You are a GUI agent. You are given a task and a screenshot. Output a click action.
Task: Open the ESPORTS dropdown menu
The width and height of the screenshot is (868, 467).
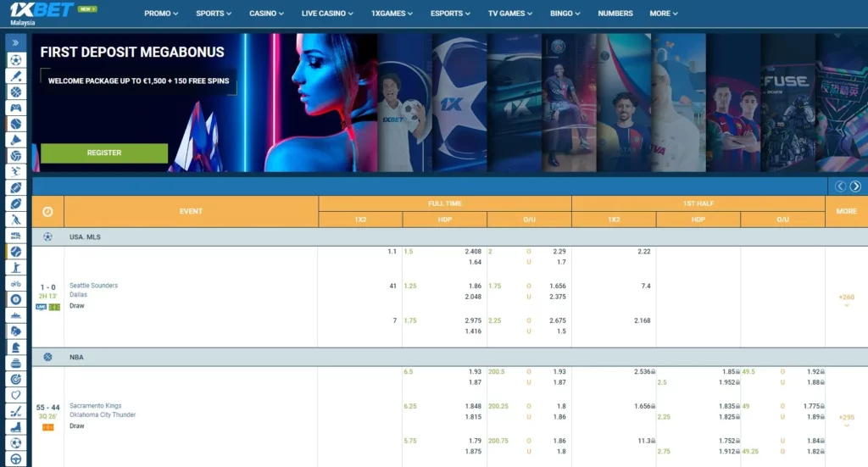tap(450, 14)
